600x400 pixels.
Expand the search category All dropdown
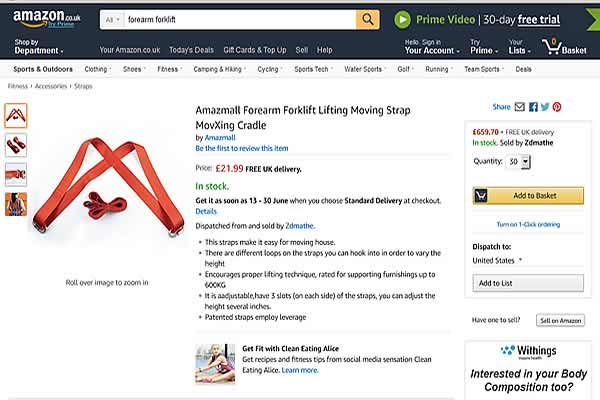(112, 20)
